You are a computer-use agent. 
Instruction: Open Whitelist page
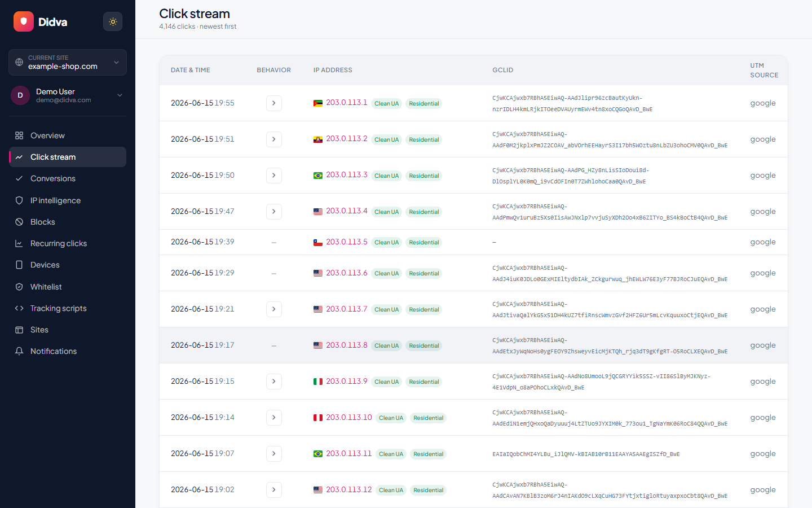pos(68,287)
